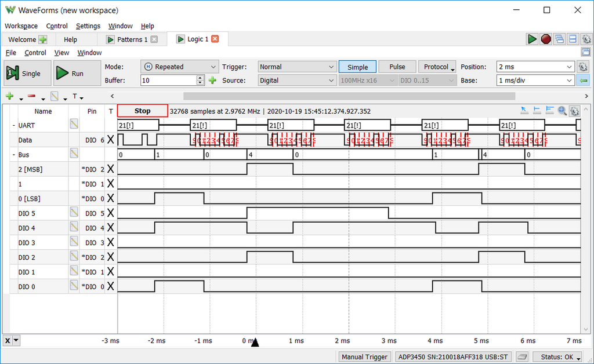Click the green arrow beside the Base field
Screen dimensions: 594x364
[583, 81]
